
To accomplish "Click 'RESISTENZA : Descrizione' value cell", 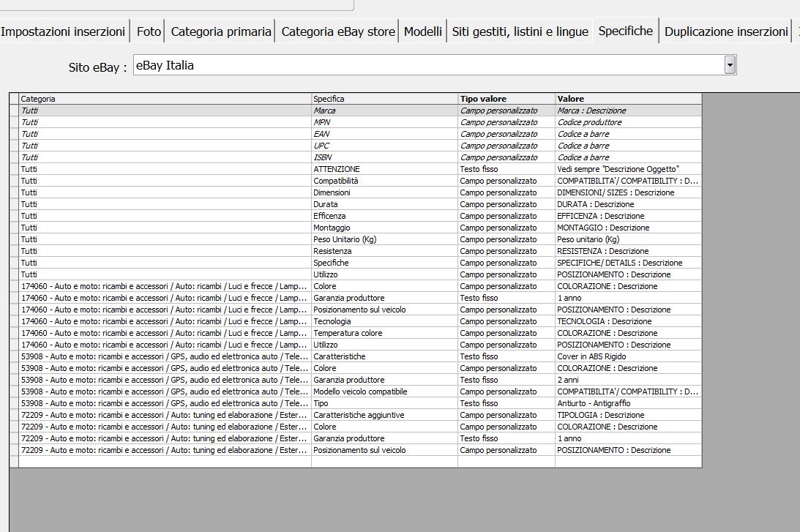I will point(629,252).
